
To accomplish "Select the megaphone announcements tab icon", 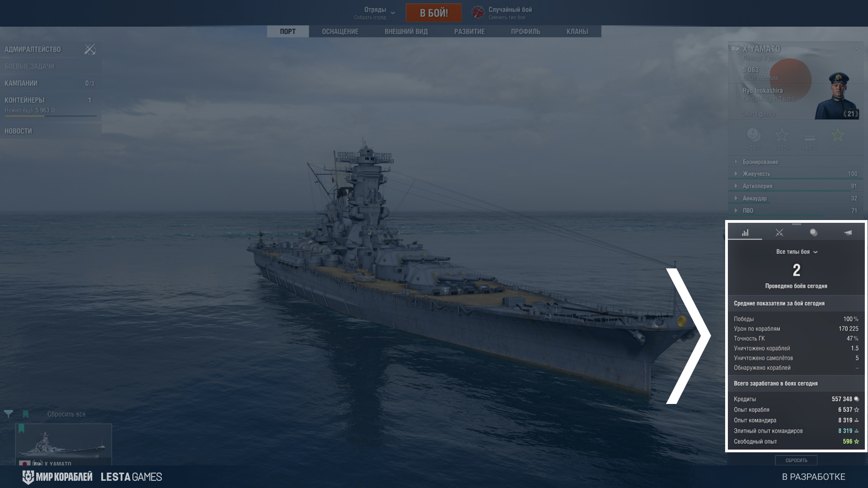I will click(848, 233).
